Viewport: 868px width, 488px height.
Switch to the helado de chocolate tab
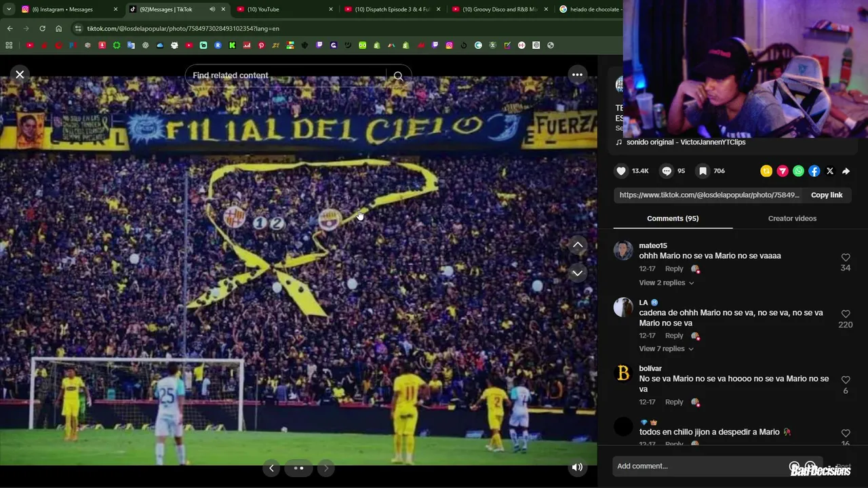(590, 9)
